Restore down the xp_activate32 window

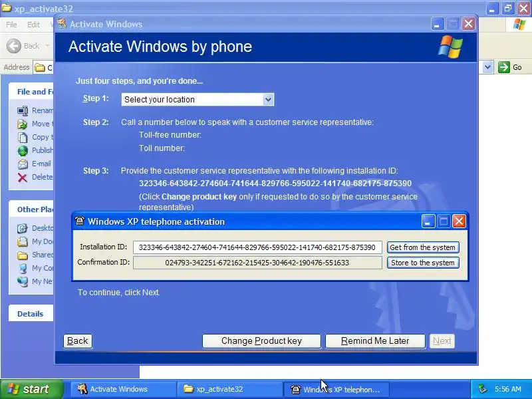[508, 9]
